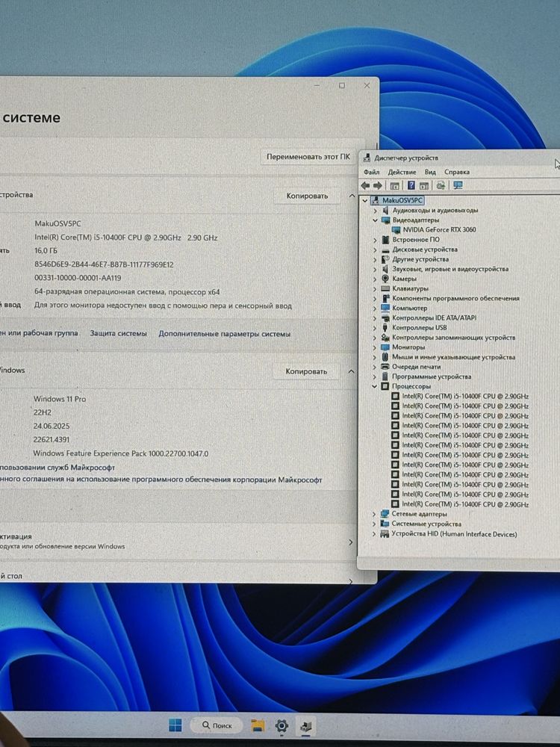560x747 pixels.
Task: Open Microsoft software license agreement link
Action: click(x=161, y=480)
